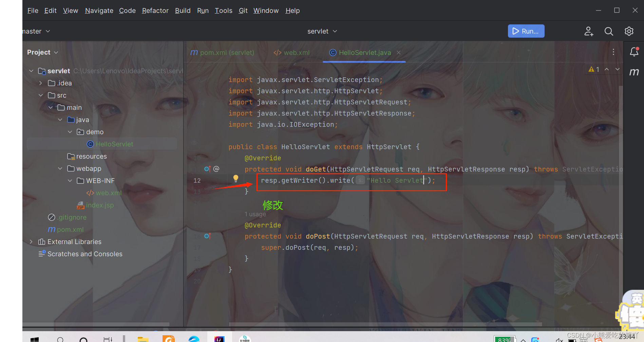
Task: Click the doPost override gutter icon
Action: (x=207, y=236)
